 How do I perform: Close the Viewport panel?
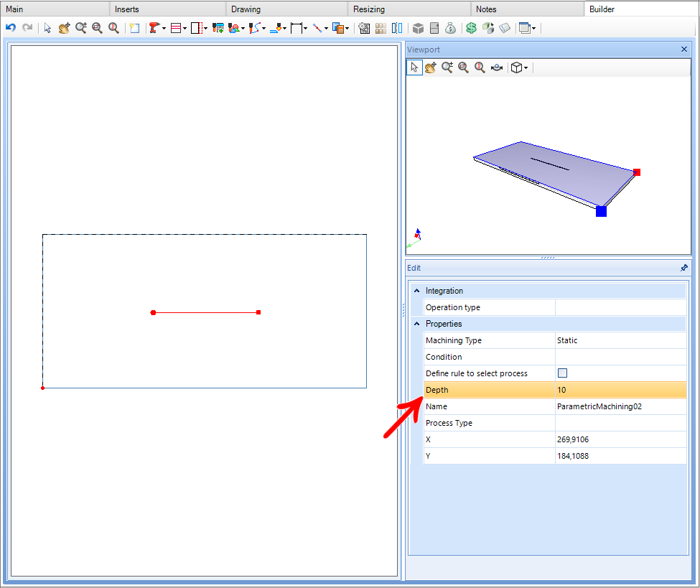pos(684,49)
